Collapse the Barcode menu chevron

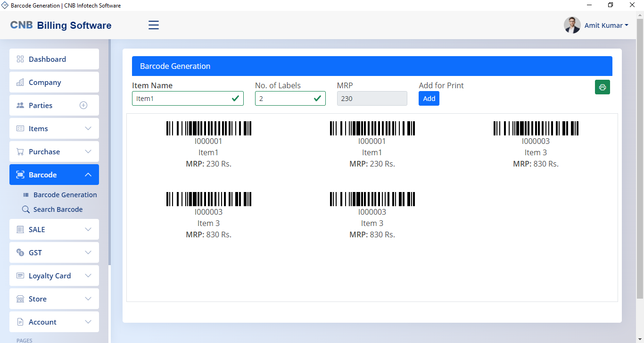point(88,175)
